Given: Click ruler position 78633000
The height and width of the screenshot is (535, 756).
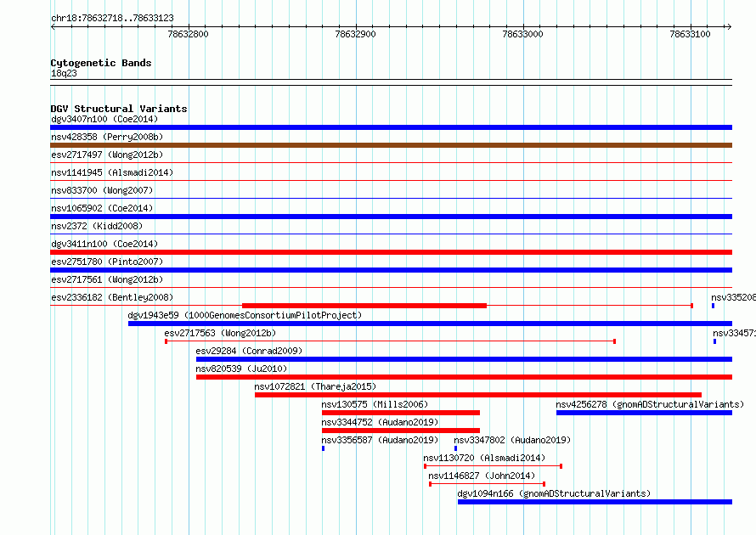Looking at the screenshot, I should (x=522, y=34).
